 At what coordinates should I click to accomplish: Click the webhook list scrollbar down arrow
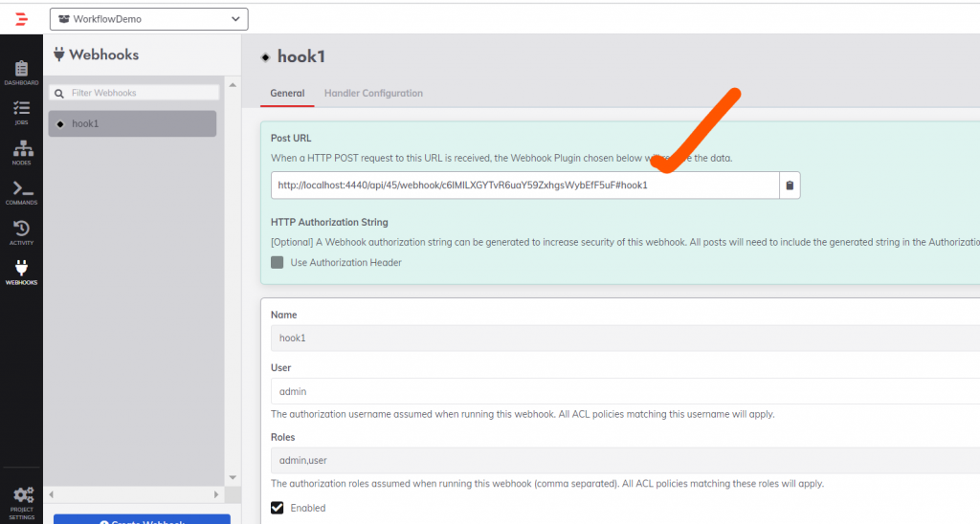point(230,477)
